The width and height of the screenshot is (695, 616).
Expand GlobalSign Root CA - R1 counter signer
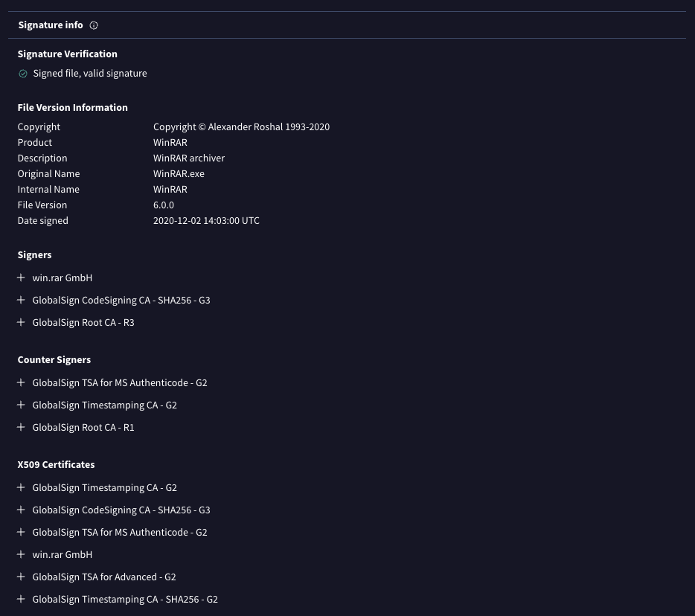coord(21,427)
